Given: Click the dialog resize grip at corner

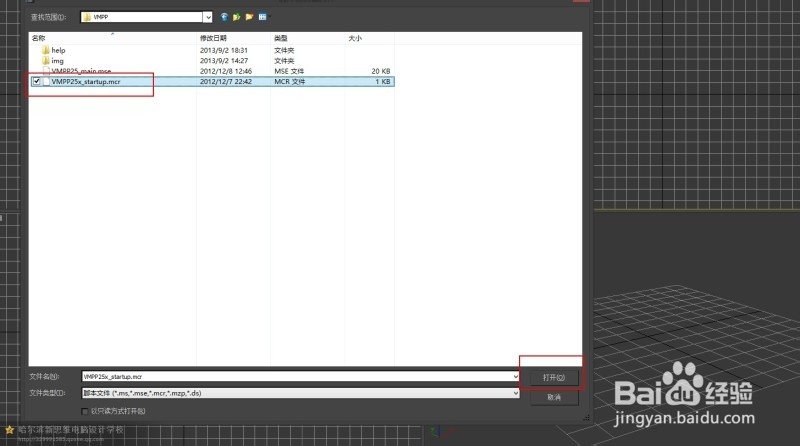Looking at the screenshot, I should tap(586, 417).
